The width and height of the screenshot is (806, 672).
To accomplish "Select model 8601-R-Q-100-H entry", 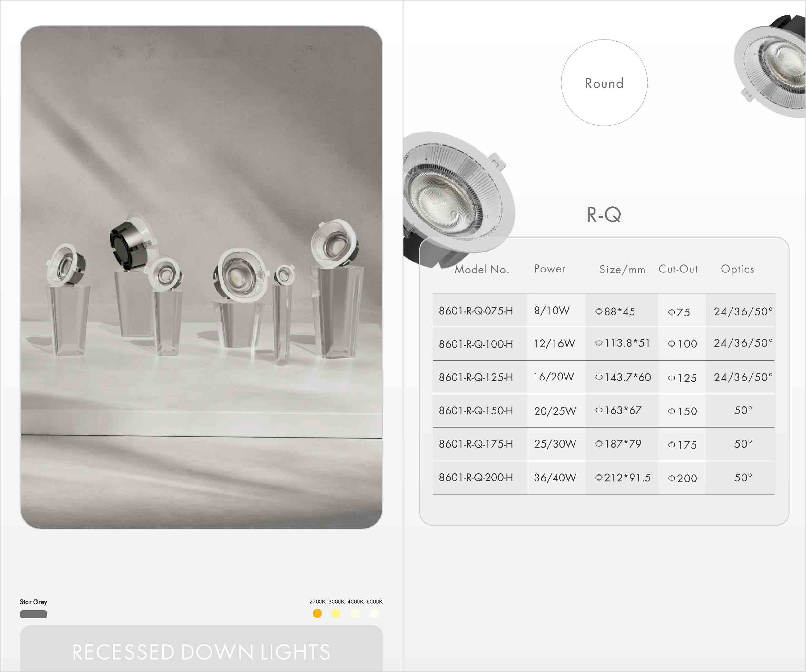I will click(x=476, y=344).
